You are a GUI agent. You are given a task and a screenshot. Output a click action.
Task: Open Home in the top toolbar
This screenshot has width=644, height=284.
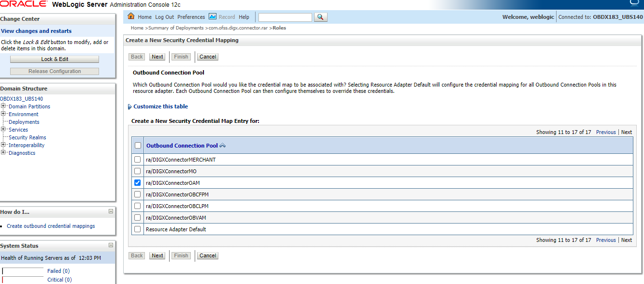(x=144, y=17)
